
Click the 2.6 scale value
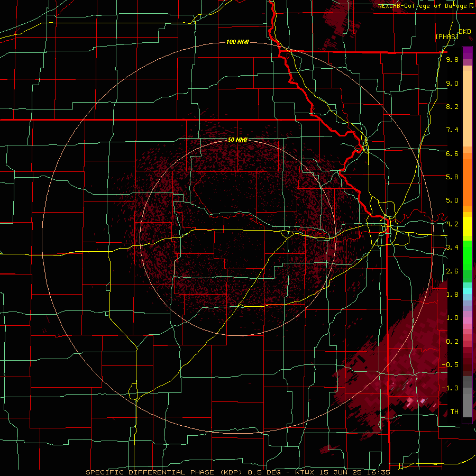tap(452, 271)
